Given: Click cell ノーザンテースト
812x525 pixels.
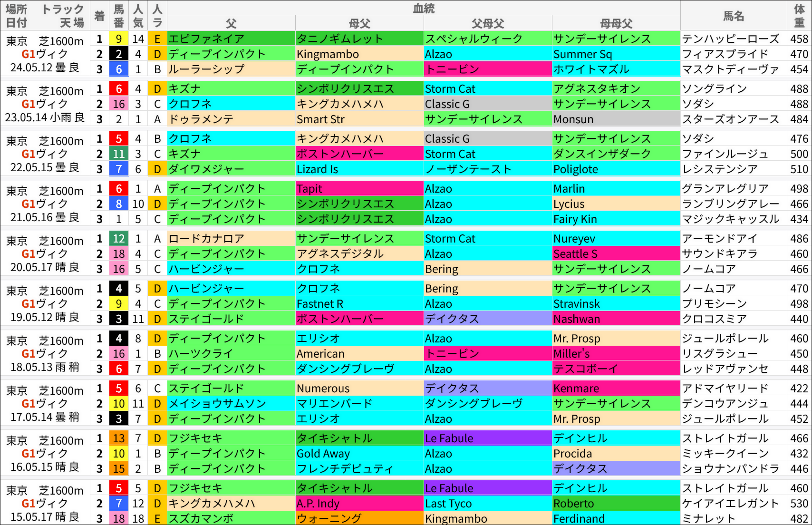Looking at the screenshot, I should pos(488,169).
